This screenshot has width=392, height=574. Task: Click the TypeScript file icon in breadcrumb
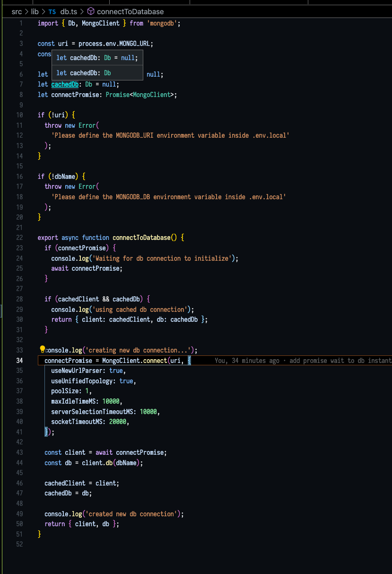tap(52, 11)
